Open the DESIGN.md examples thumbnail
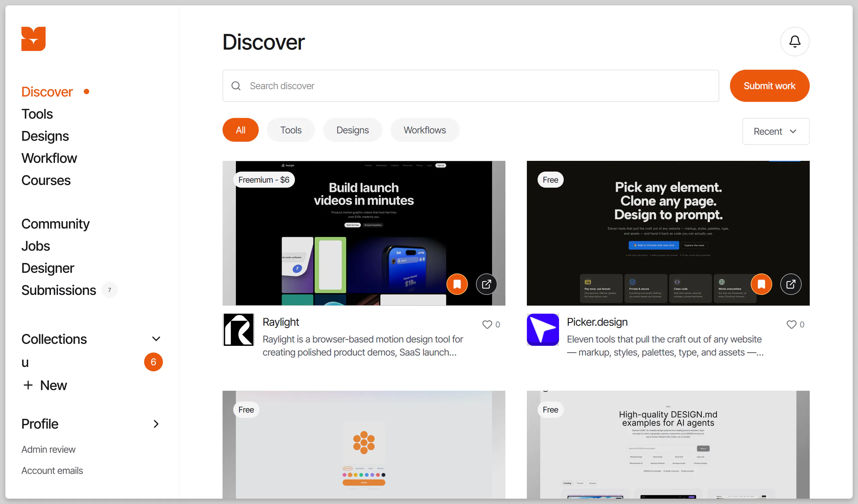This screenshot has height=504, width=858. 668,445
